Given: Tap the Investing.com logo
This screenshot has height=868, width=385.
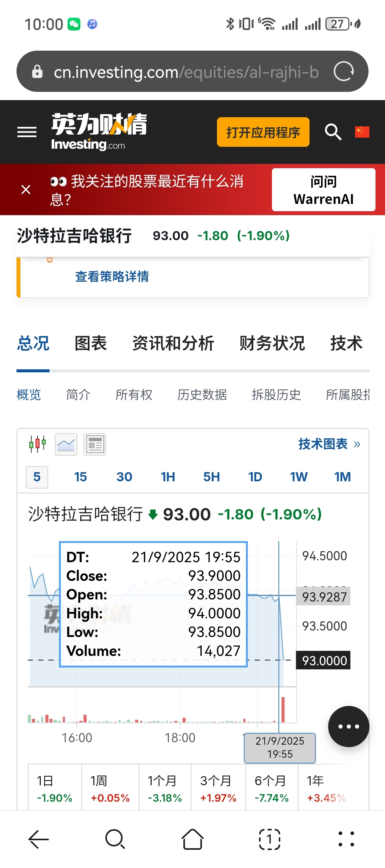Looking at the screenshot, I should tap(99, 132).
